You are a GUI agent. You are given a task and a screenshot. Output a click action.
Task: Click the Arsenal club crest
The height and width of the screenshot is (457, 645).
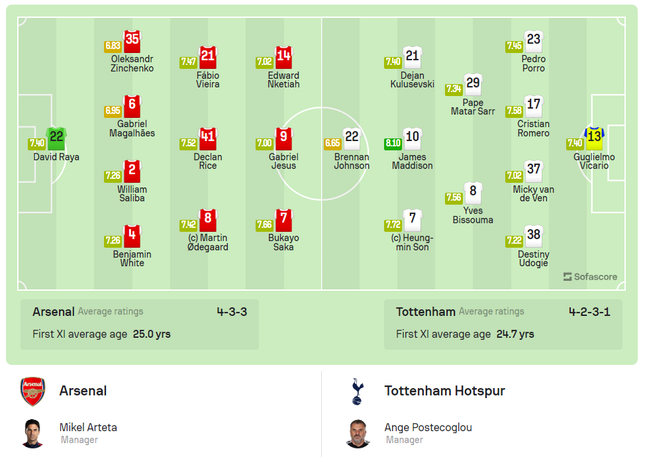pyautogui.click(x=33, y=391)
